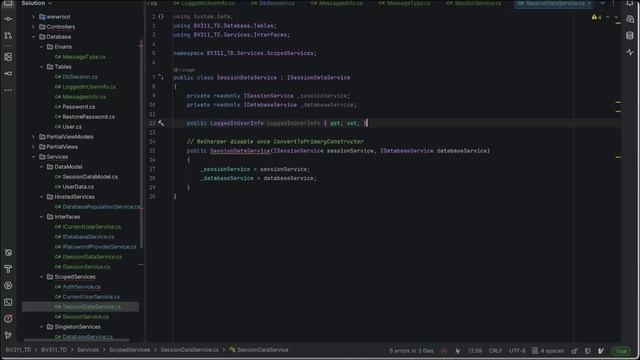Click the warning count inspection widget
This screenshot has width=640, height=360.
[x=596, y=18]
